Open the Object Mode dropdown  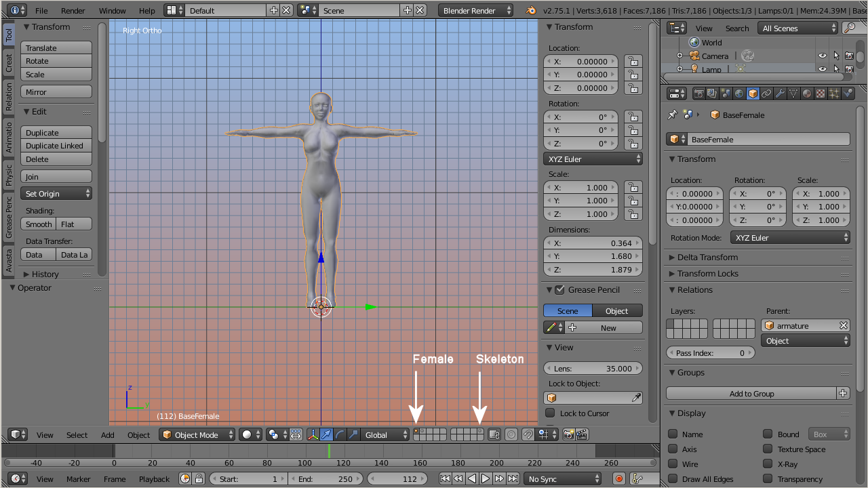(x=197, y=434)
